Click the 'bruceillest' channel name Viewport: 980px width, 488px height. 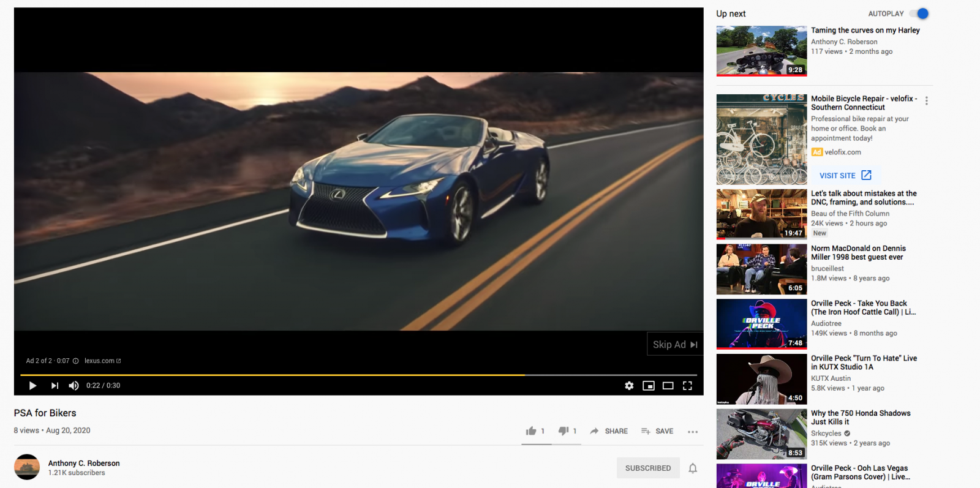click(827, 268)
